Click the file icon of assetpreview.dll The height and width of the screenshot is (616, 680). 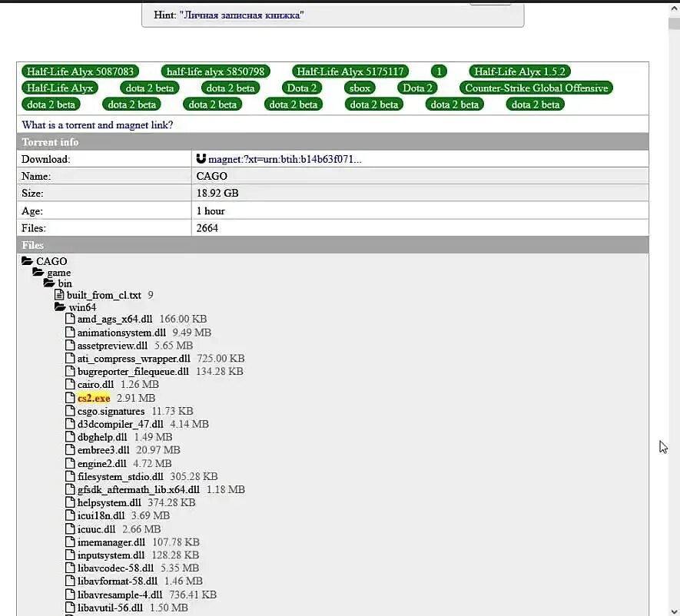(x=70, y=345)
